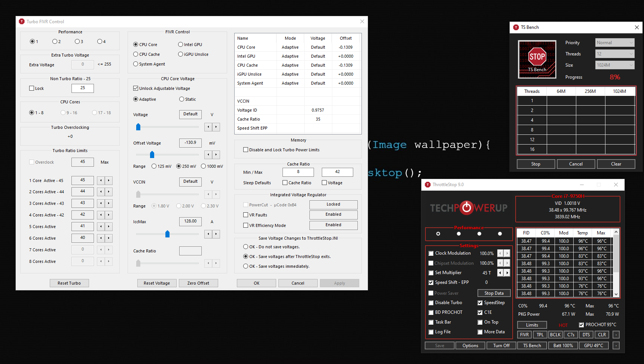This screenshot has height=364, width=644.
Task: Click Offset Voltage value field -130.9
Action: pyautogui.click(x=190, y=143)
